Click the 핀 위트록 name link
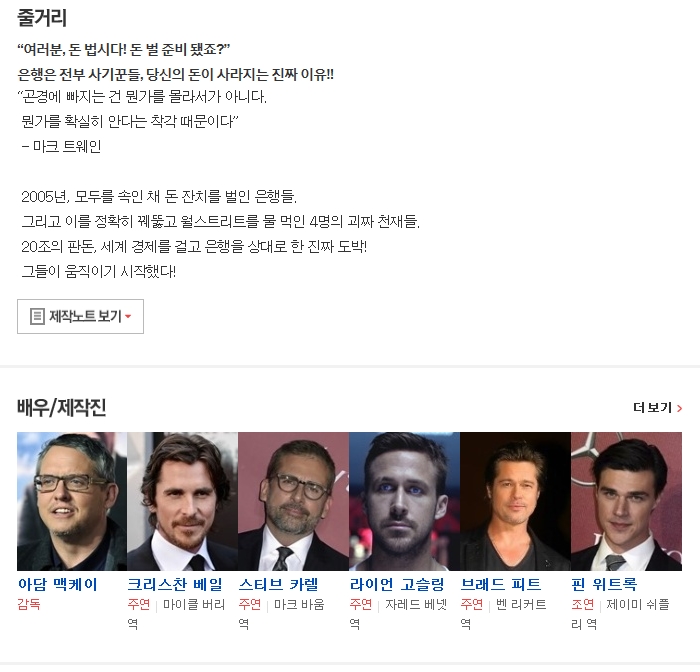This screenshot has height=672, width=700. click(604, 584)
